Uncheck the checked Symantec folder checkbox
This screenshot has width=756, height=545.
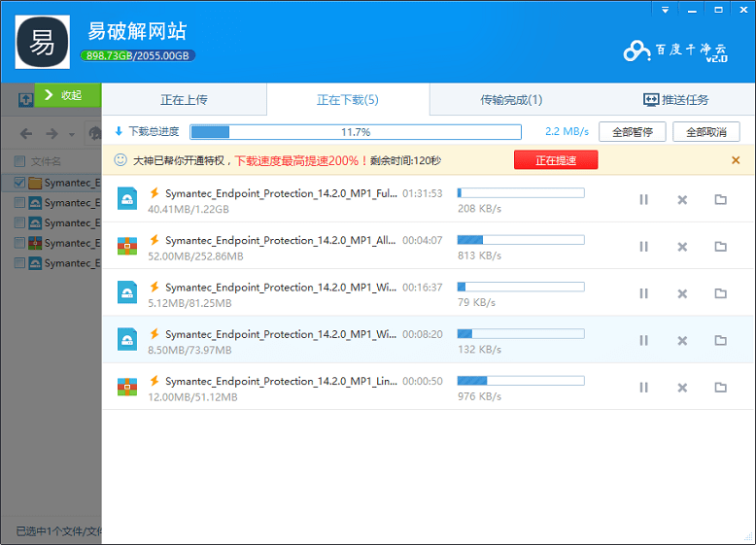pyautogui.click(x=19, y=183)
